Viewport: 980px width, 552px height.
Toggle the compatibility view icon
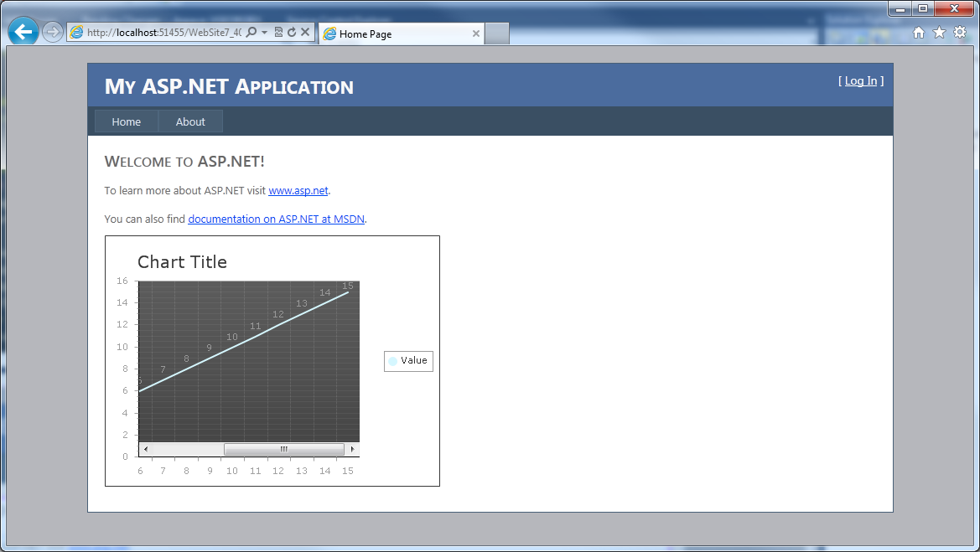coord(279,32)
